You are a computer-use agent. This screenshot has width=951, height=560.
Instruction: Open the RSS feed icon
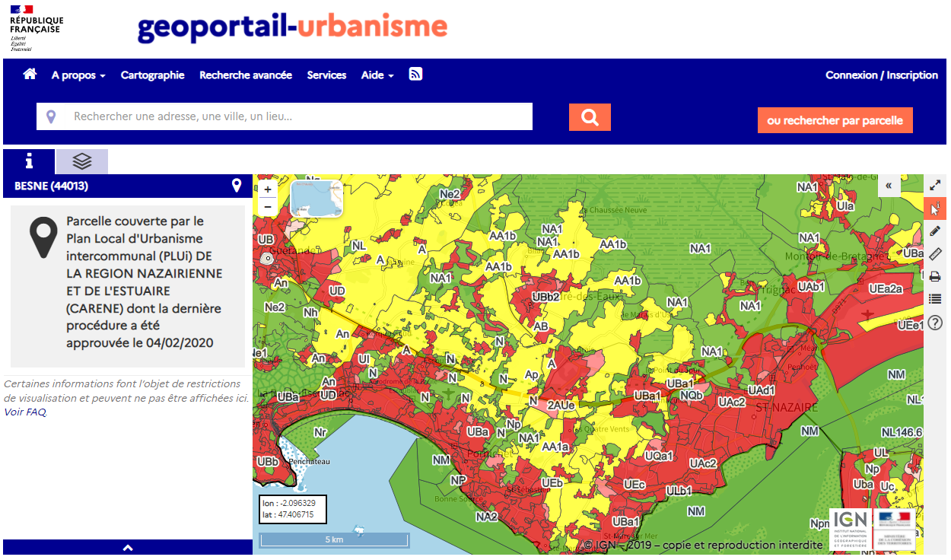click(x=415, y=74)
